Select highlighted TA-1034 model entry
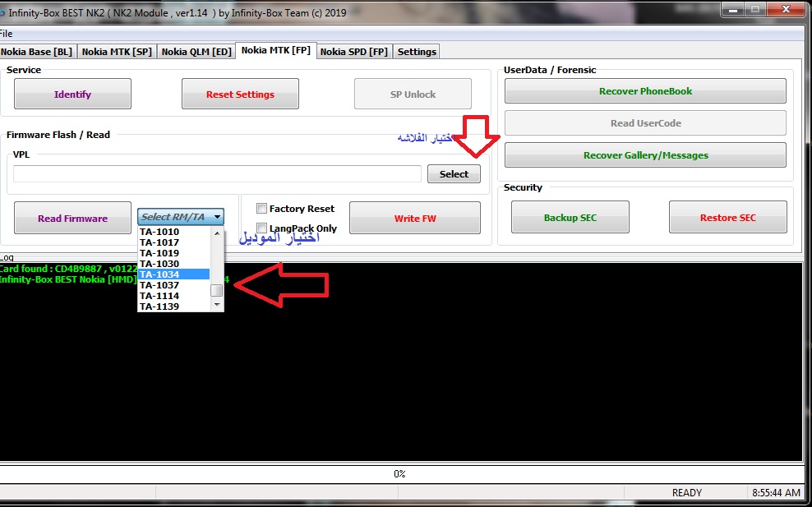Viewport: 812px width, 507px height. click(174, 274)
